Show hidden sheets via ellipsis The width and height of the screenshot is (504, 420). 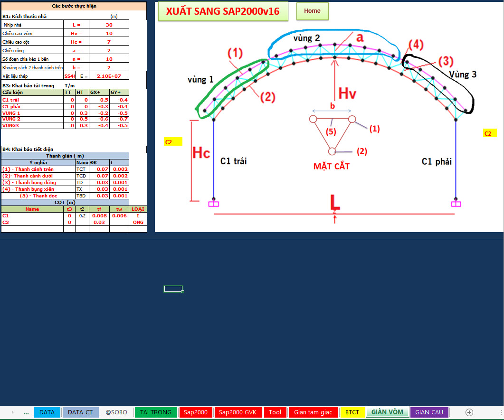(x=26, y=412)
